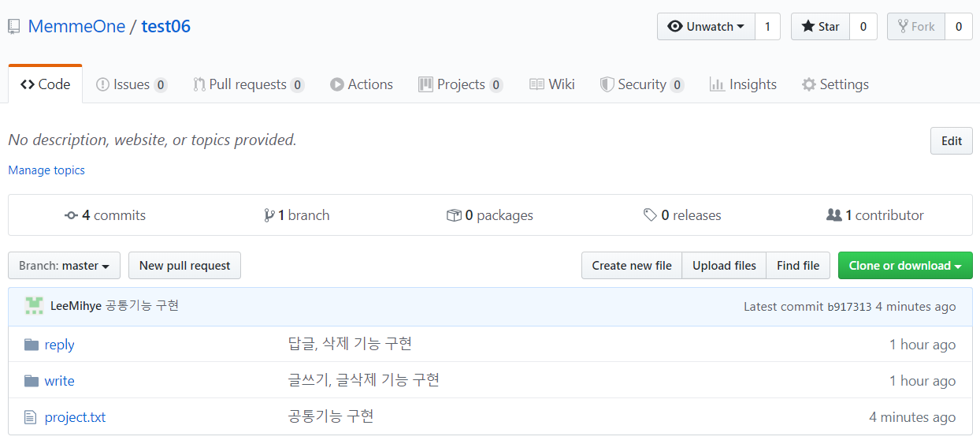Open the project.txt file
This screenshot has width=980, height=444.
click(x=75, y=417)
